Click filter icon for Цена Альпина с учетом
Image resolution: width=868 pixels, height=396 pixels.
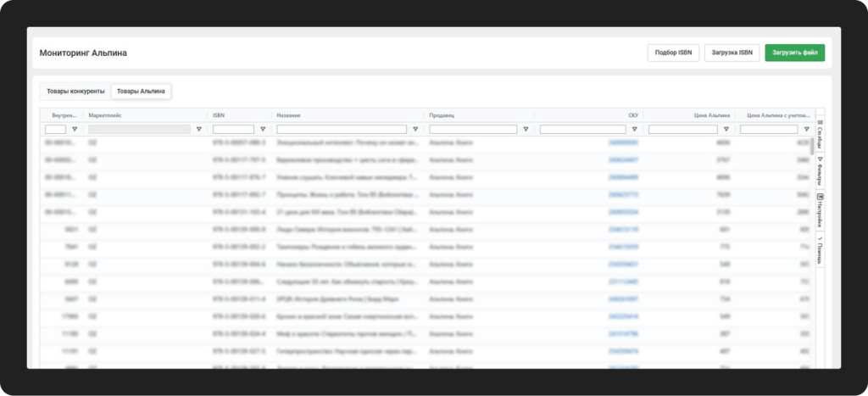click(x=806, y=130)
